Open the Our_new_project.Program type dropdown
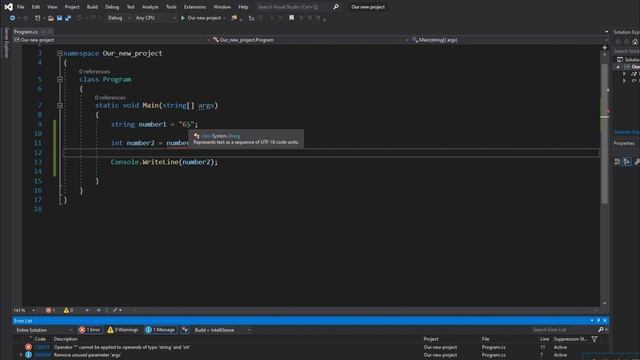This screenshot has width=640, height=360. 310,40
